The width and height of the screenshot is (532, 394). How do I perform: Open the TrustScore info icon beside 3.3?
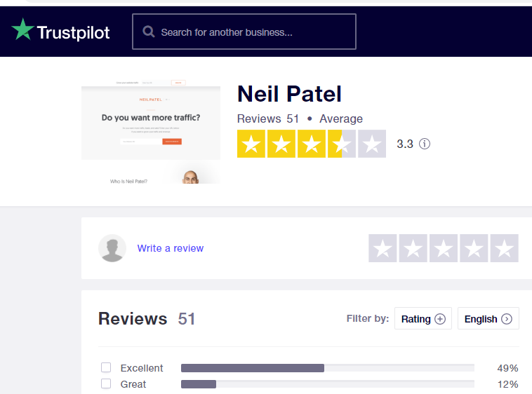[x=425, y=144]
